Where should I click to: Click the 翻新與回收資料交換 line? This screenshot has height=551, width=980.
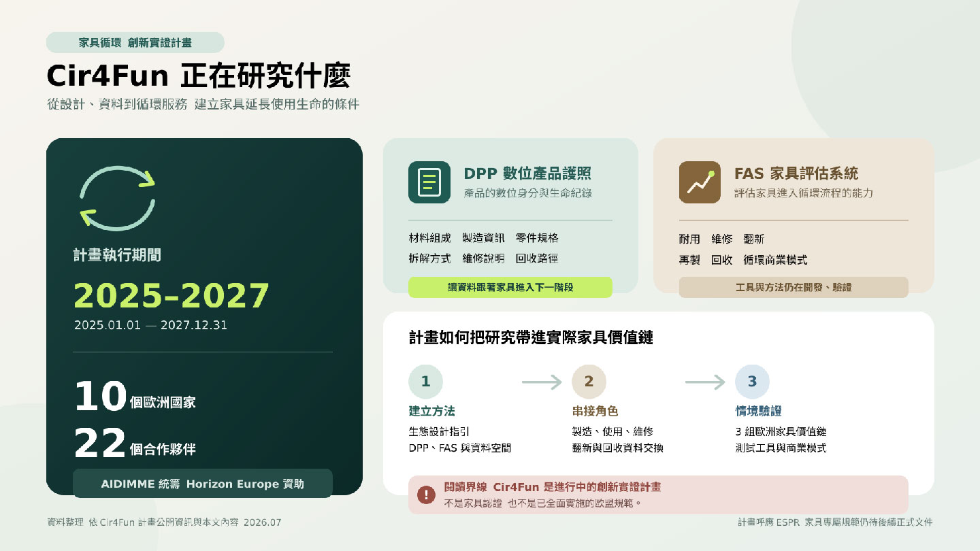(x=618, y=448)
